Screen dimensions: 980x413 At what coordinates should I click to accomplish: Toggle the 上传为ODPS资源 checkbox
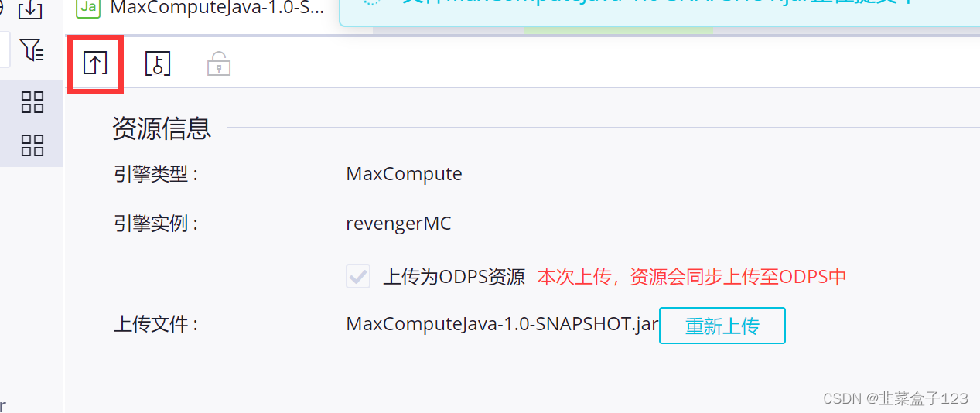coord(358,277)
